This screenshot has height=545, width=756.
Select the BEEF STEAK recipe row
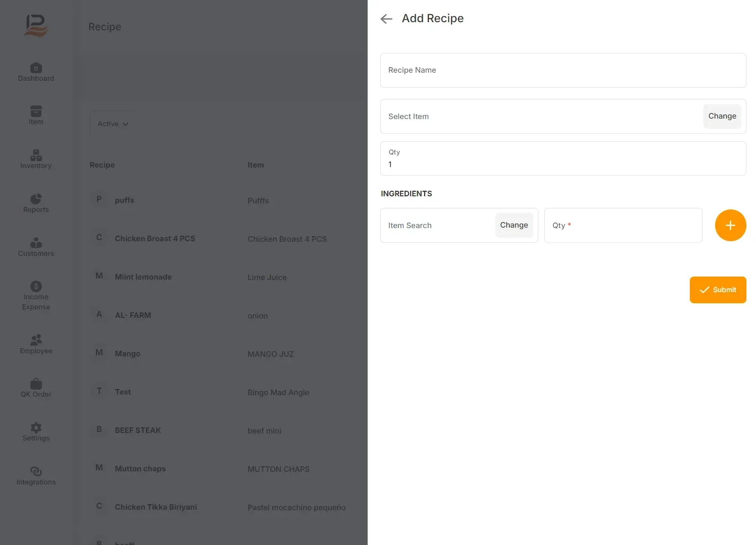[137, 430]
